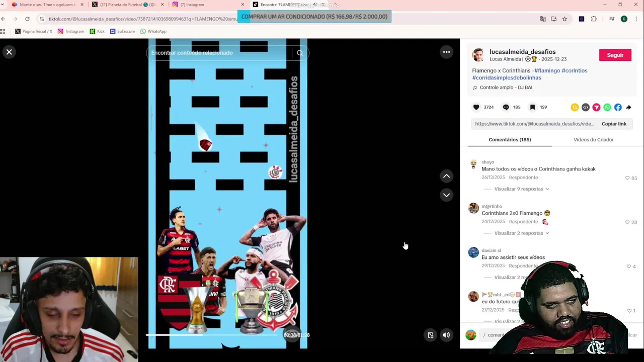The image size is (644, 362).
Task: Open the Instagram bookmark
Action: pyautogui.click(x=71, y=31)
